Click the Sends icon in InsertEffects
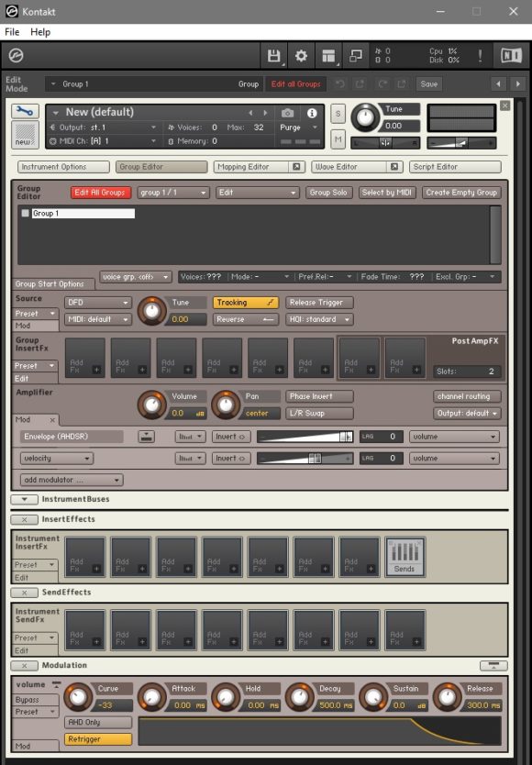 [x=405, y=557]
